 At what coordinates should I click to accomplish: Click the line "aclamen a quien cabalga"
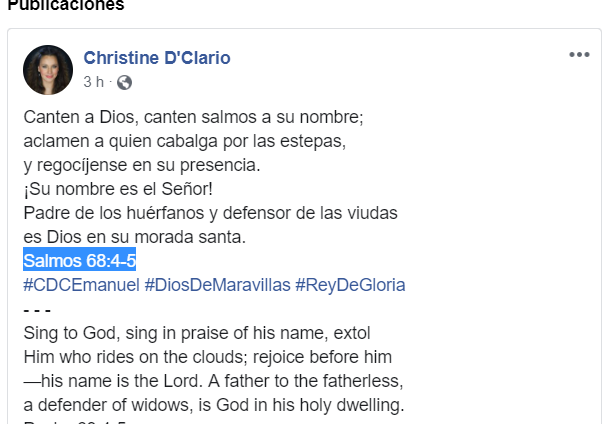(x=184, y=141)
